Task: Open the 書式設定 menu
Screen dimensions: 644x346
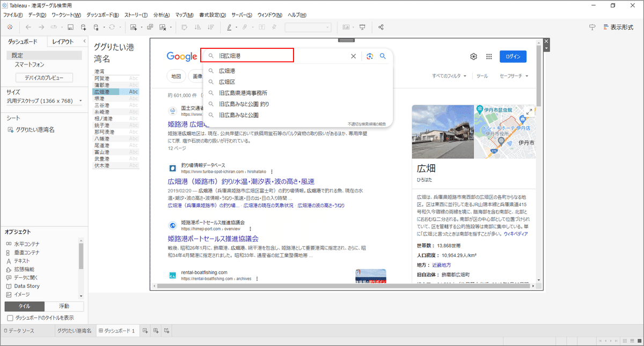Action: (212, 14)
